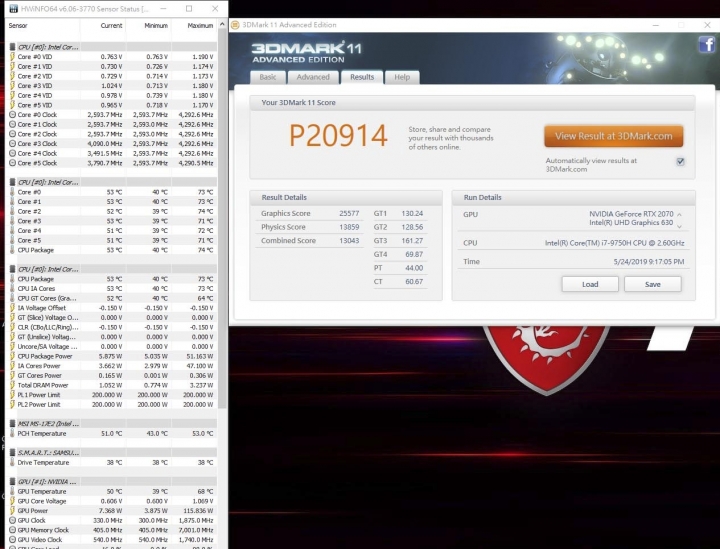Click the MSI MS-17E2 group chip icon
The image size is (720, 549).
[x=12, y=424]
